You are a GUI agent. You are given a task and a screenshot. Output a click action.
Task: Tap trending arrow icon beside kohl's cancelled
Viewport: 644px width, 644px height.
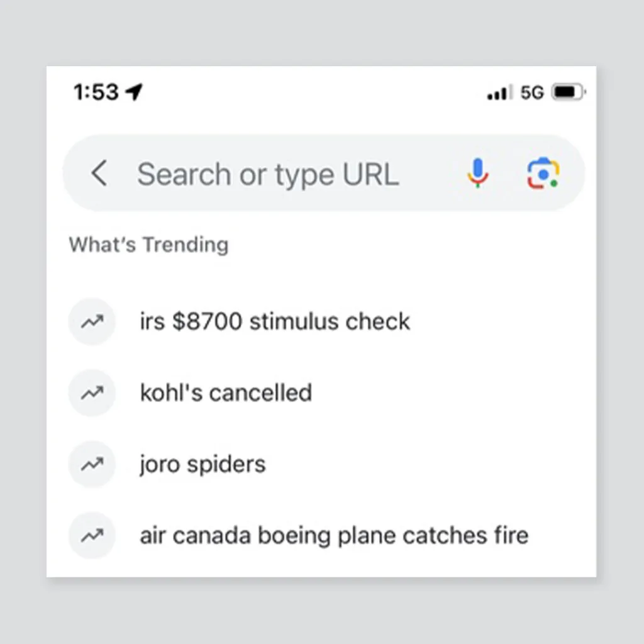pos(92,393)
